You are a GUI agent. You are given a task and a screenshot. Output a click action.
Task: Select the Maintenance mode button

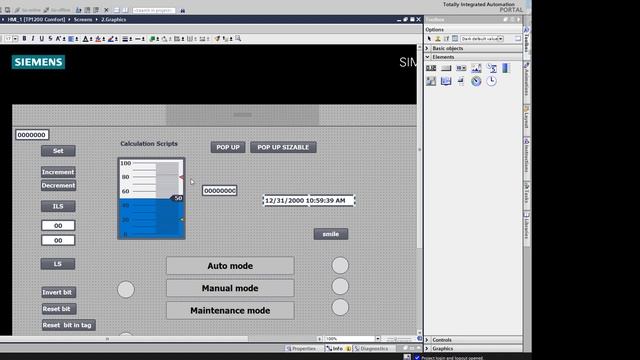[230, 311]
